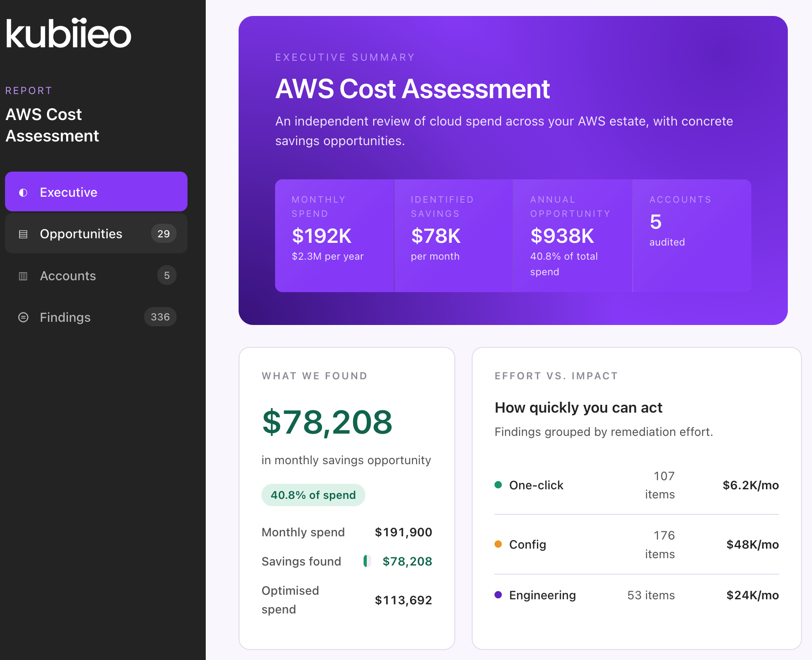Viewport: 812px width, 660px height.
Task: Click the in monthly savings opportunity text
Action: (346, 460)
